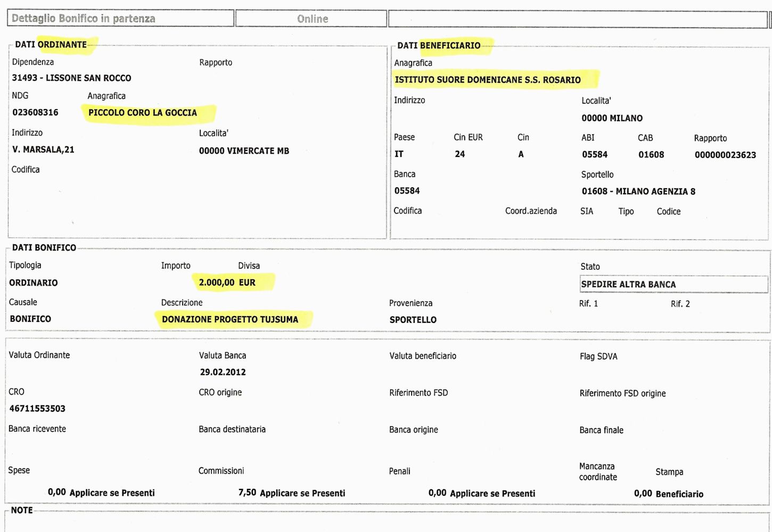772x532 pixels.
Task: Click the 'DATI BENEFICIARIO' section heading
Action: [439, 46]
